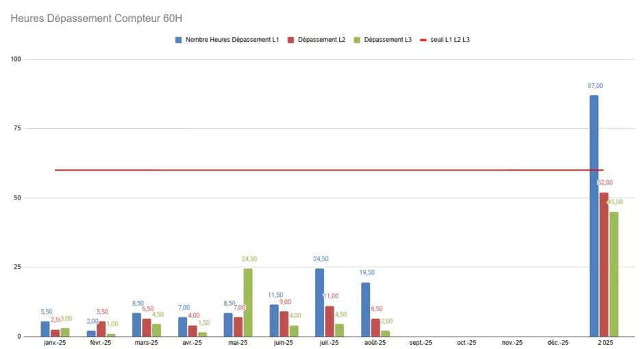Click the green legend swatch for Dépassement L3
644x349 pixels.
358,40
